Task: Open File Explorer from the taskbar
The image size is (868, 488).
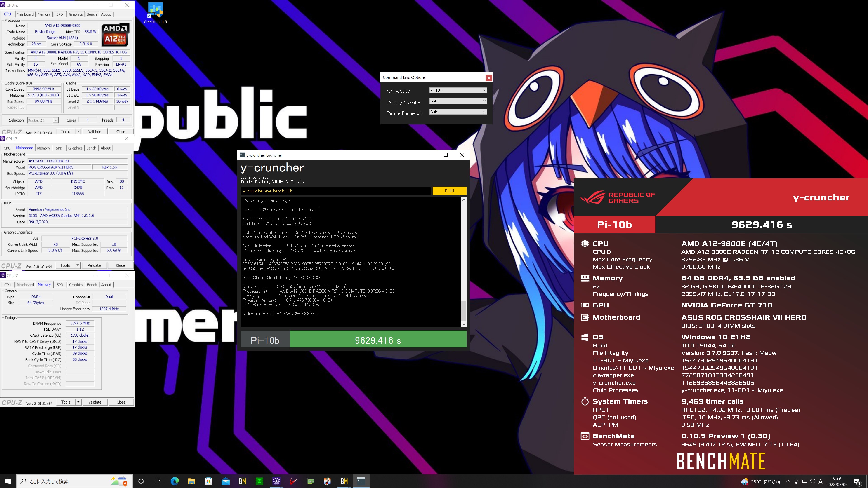Action: tap(191, 481)
